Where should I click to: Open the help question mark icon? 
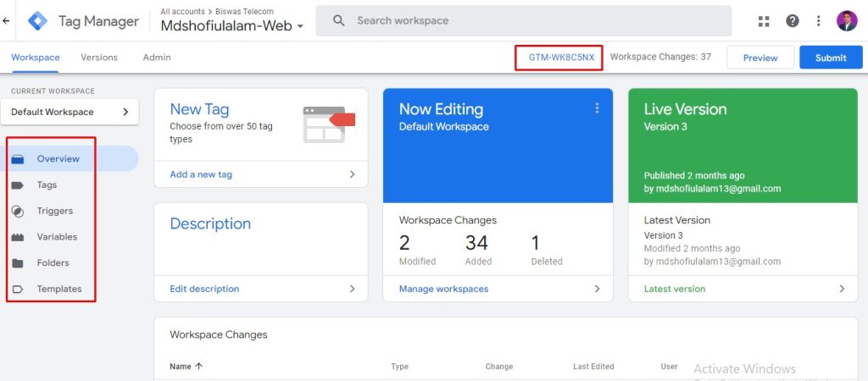(x=792, y=21)
